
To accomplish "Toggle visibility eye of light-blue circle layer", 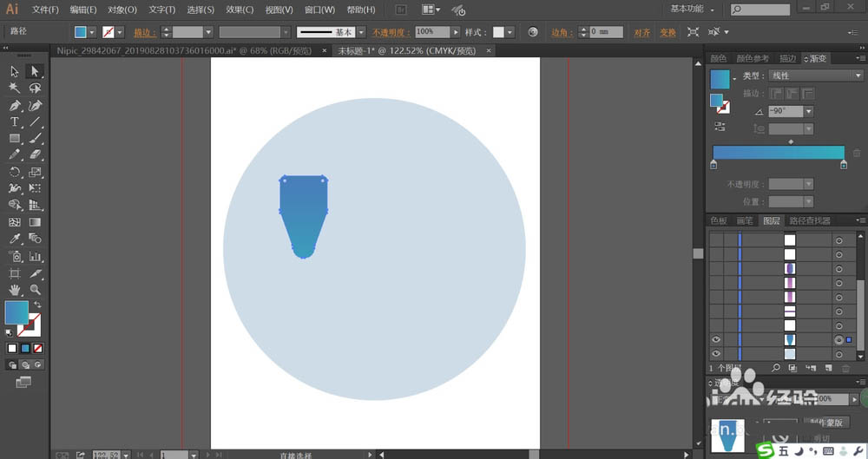I will (716, 354).
